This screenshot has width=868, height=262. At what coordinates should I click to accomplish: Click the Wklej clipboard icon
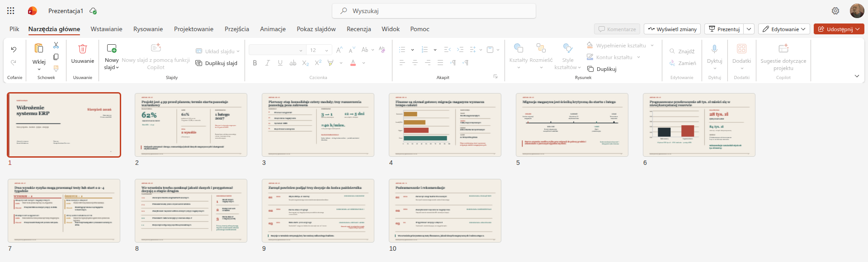(x=39, y=48)
